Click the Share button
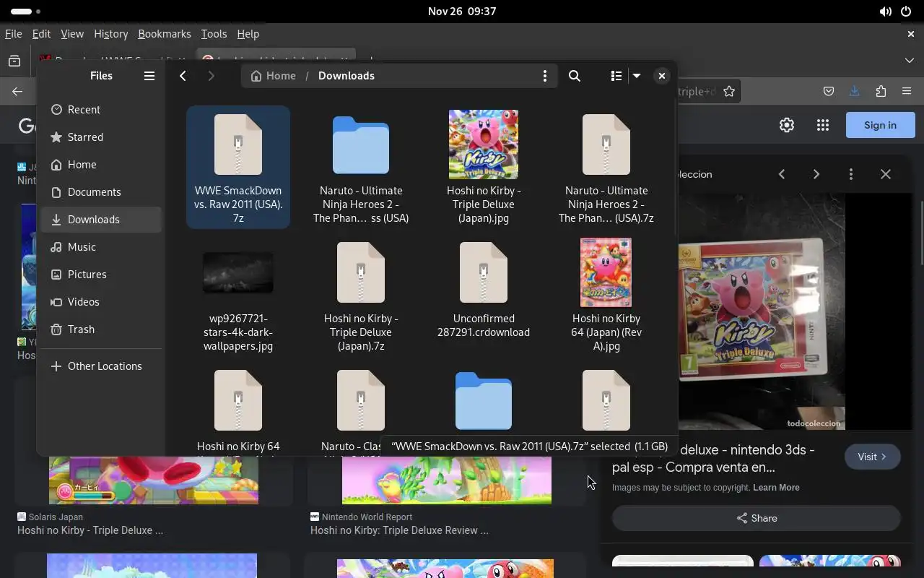Screen dimensions: 924x578 [757, 518]
